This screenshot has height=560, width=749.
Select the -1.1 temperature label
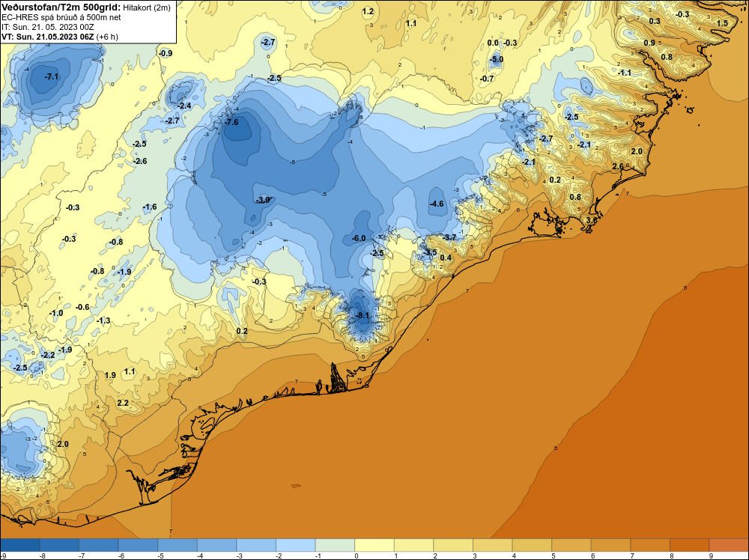tap(625, 73)
